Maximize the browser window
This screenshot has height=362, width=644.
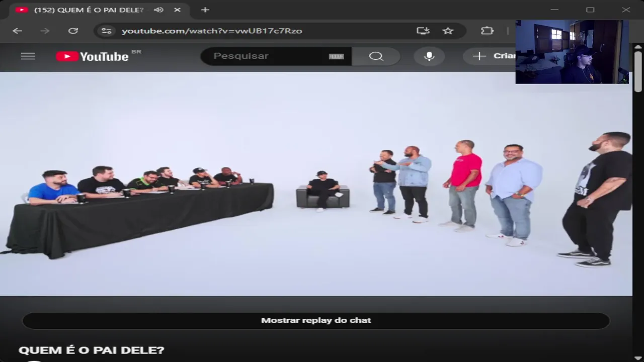(x=590, y=10)
